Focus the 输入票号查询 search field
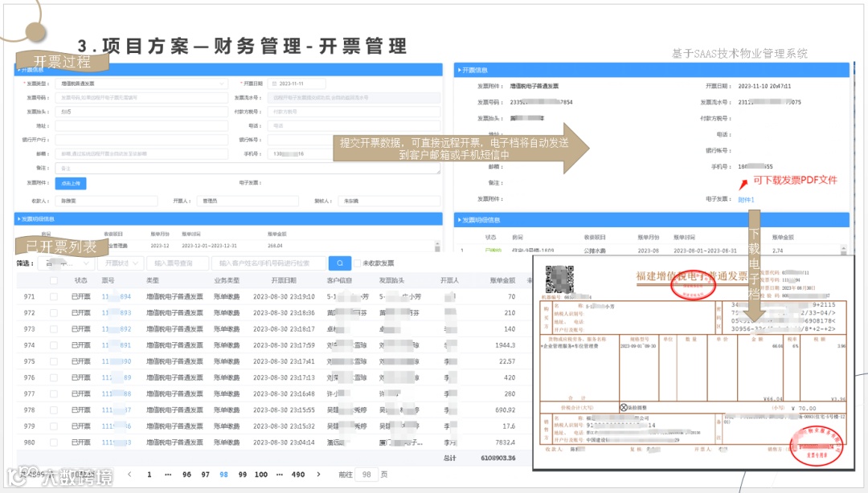Image resolution: width=868 pixels, height=493 pixels. (178, 263)
